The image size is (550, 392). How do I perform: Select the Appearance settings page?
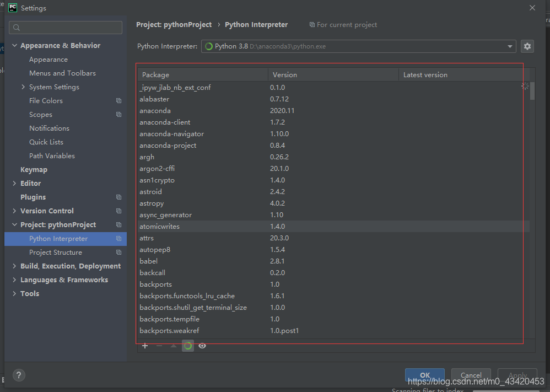48,60
